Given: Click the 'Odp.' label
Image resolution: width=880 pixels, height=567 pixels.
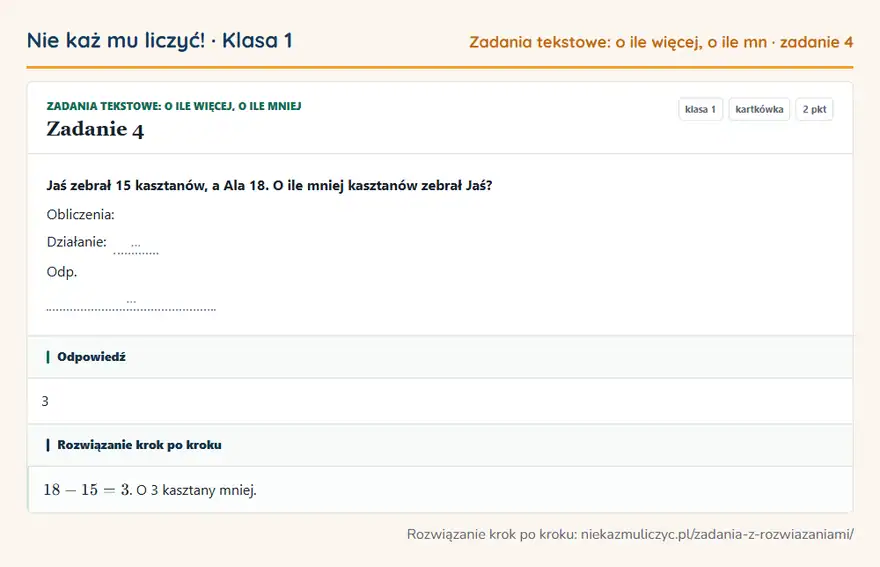Looking at the screenshot, I should 62,272.
